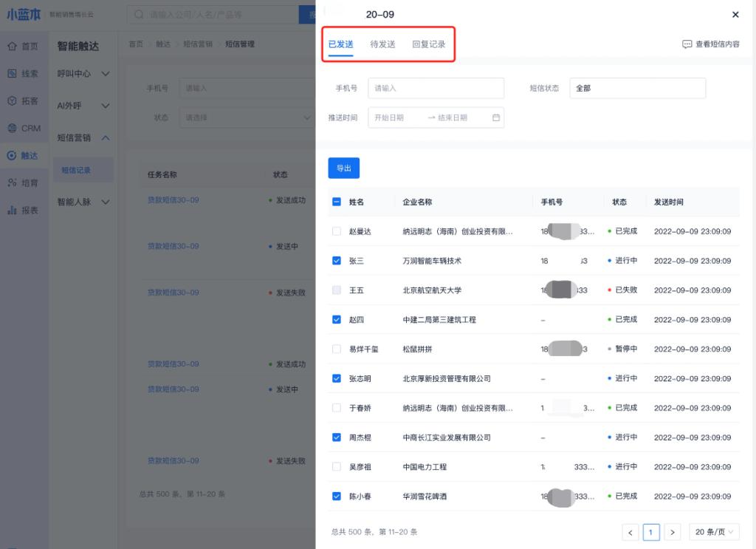The image size is (756, 549).
Task: Check the checkbox for 赵曼达
Action: [x=337, y=231]
